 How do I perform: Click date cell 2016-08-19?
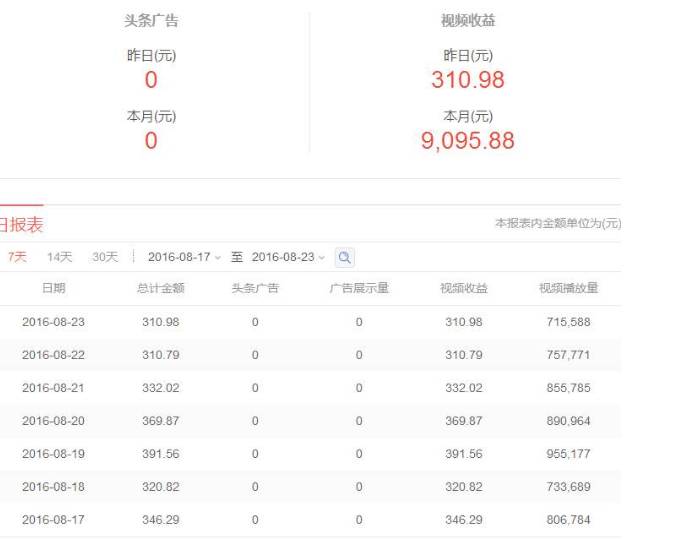coord(53,454)
